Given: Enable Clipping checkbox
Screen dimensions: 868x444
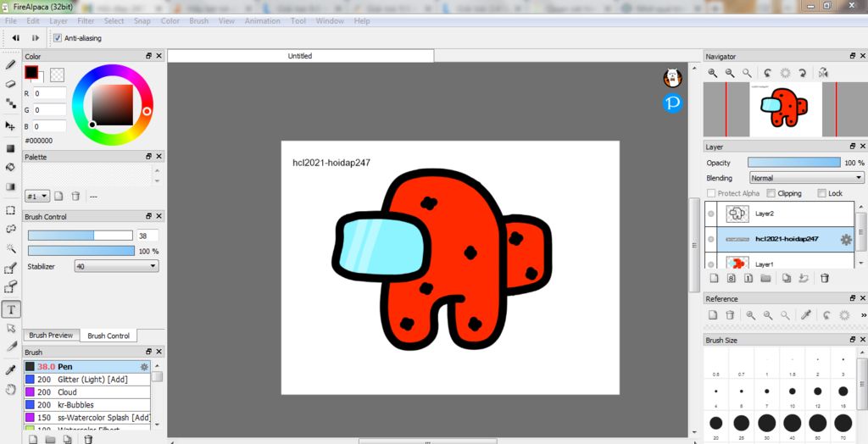Looking at the screenshot, I should (771, 193).
